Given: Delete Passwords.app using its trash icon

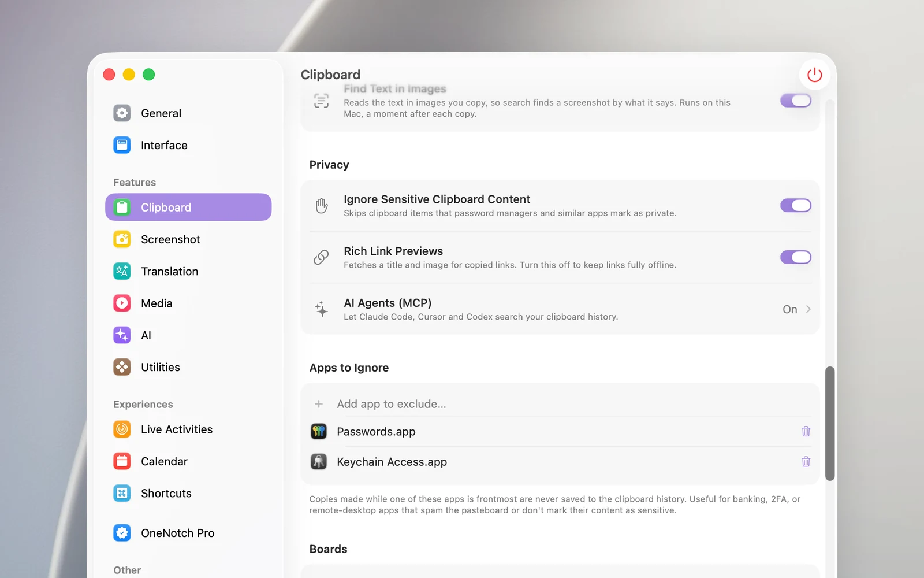Looking at the screenshot, I should 806,431.
